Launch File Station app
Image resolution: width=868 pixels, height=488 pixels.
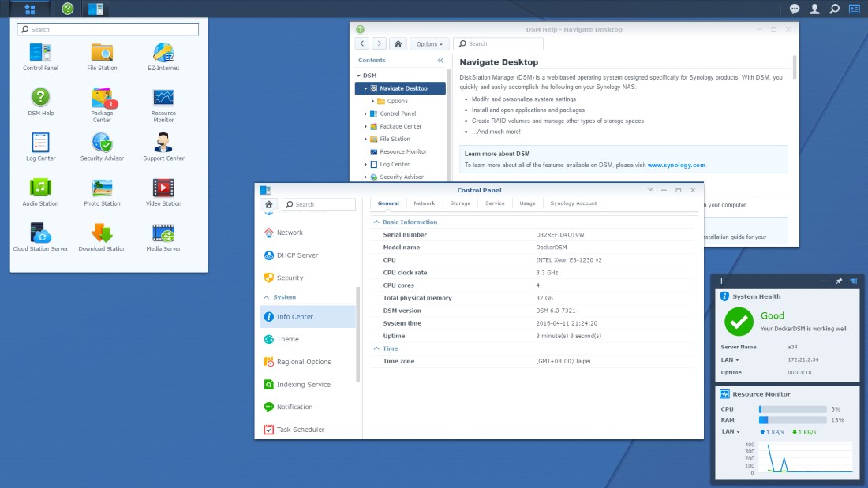pyautogui.click(x=102, y=57)
